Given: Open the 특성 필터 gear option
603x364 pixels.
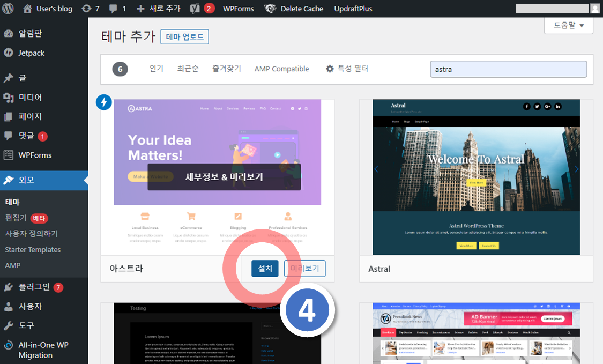Looking at the screenshot, I should pos(347,69).
